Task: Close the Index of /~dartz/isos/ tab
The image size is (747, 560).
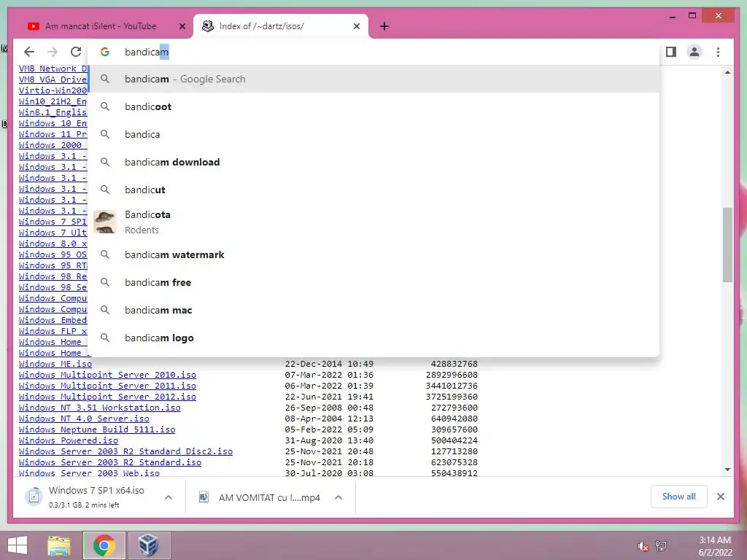Action: 356,26
